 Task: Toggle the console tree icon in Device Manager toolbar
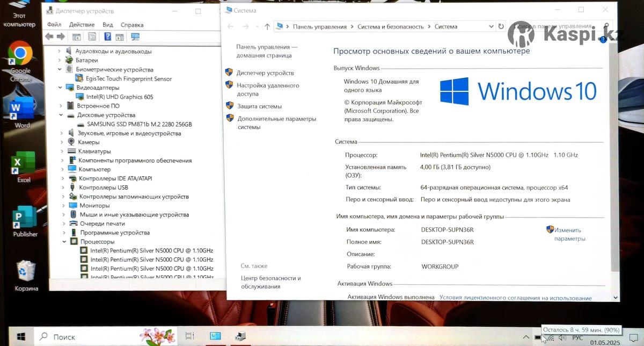(77, 37)
